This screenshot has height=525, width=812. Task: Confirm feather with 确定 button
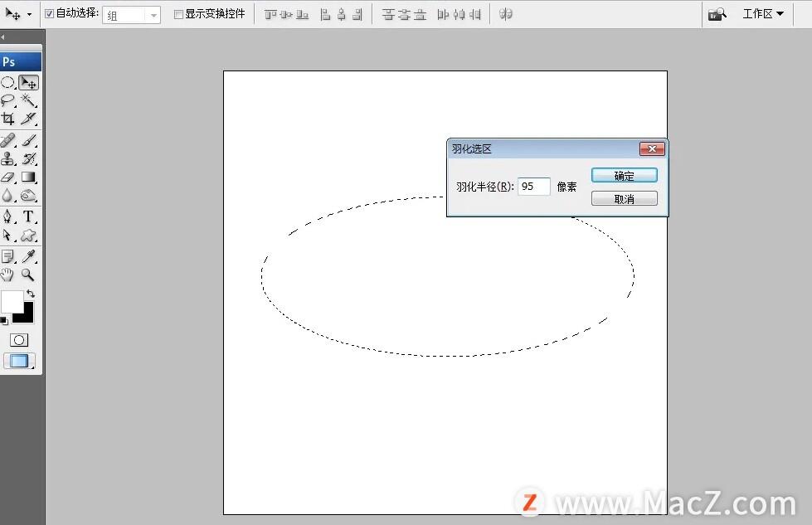pos(625,176)
